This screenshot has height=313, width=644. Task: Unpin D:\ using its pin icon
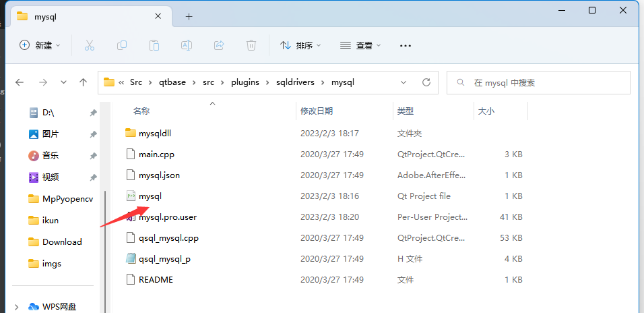(x=94, y=113)
